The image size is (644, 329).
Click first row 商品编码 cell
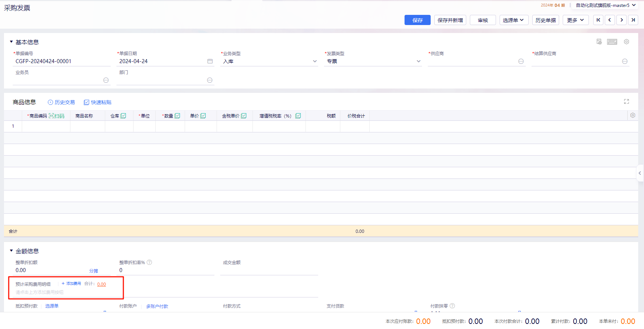(46, 126)
